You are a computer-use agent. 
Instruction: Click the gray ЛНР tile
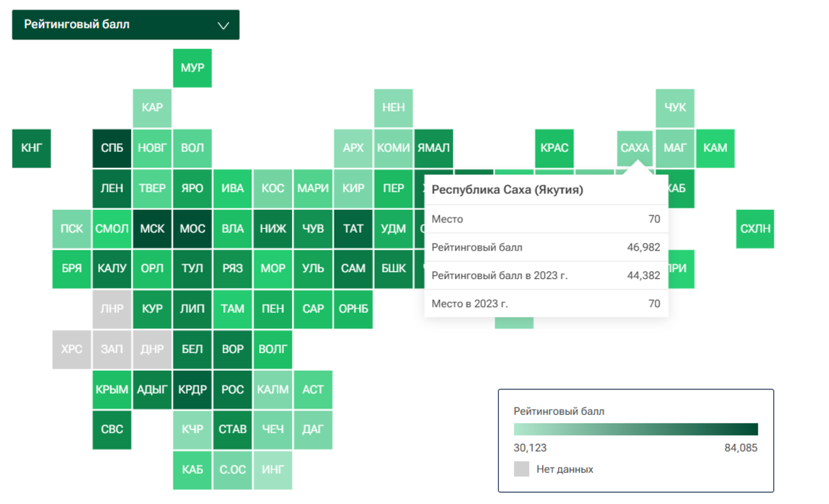click(x=112, y=309)
